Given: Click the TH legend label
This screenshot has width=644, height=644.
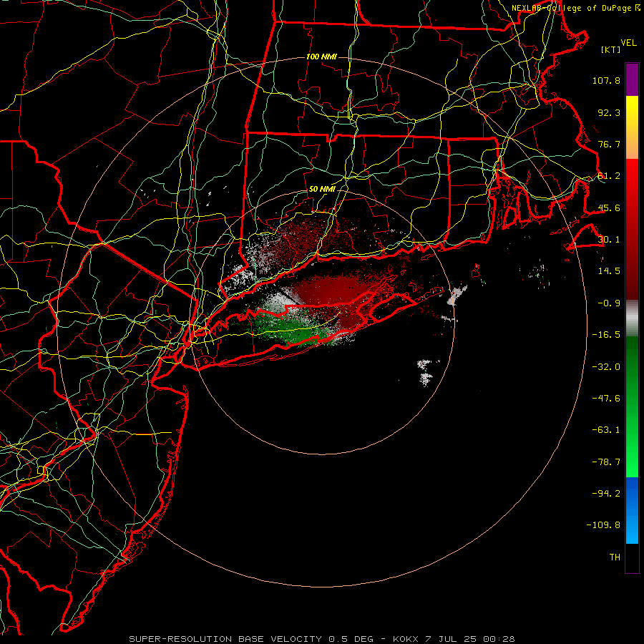Looking at the screenshot, I should (615, 557).
